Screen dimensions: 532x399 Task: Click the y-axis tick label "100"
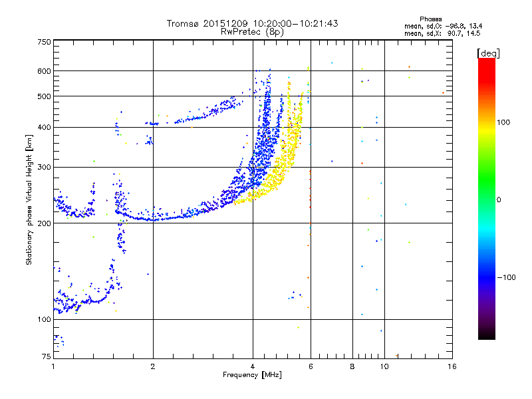point(44,320)
